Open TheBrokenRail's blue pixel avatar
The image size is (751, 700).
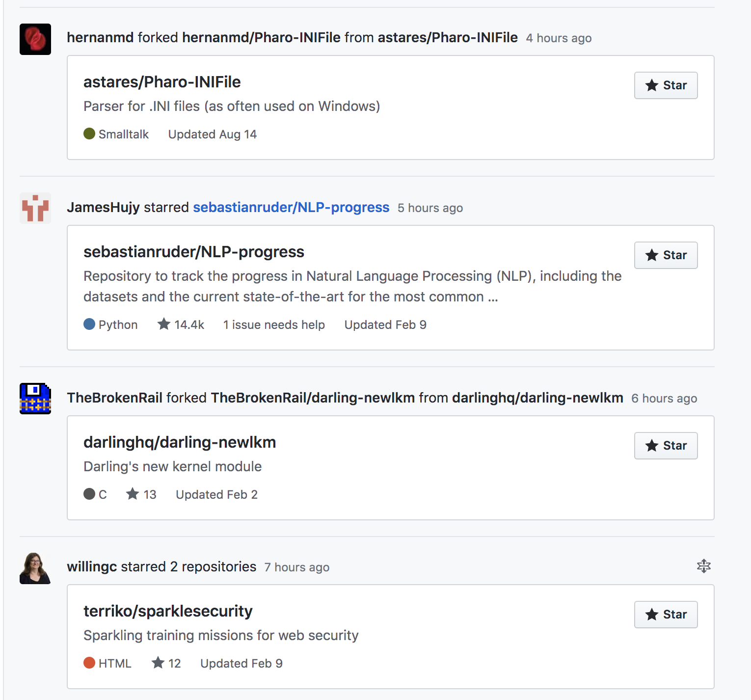[x=35, y=399]
